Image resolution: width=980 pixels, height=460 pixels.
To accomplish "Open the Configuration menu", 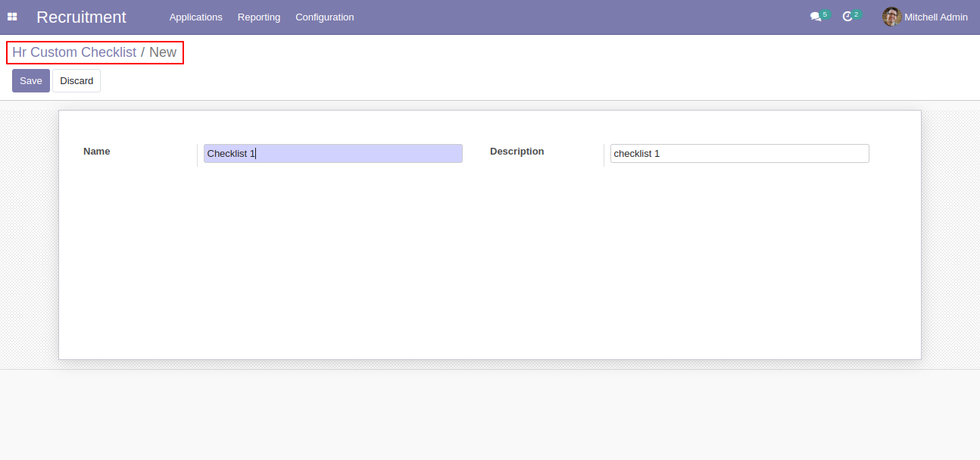I will pyautogui.click(x=325, y=17).
